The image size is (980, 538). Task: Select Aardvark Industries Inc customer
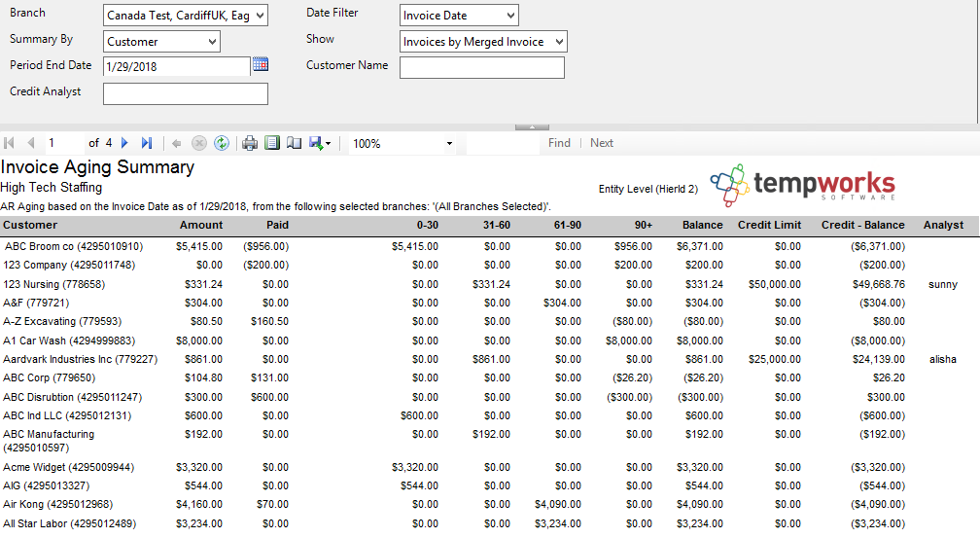80,360
